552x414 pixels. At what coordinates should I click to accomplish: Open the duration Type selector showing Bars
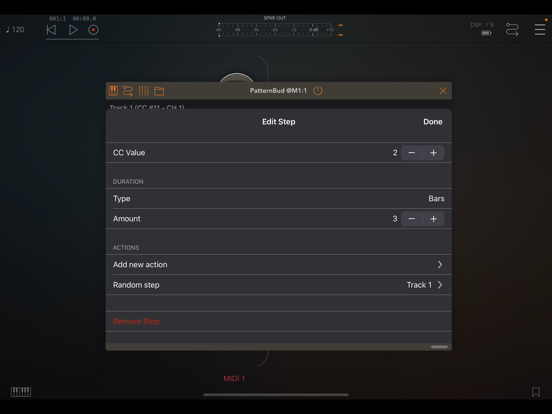279,199
